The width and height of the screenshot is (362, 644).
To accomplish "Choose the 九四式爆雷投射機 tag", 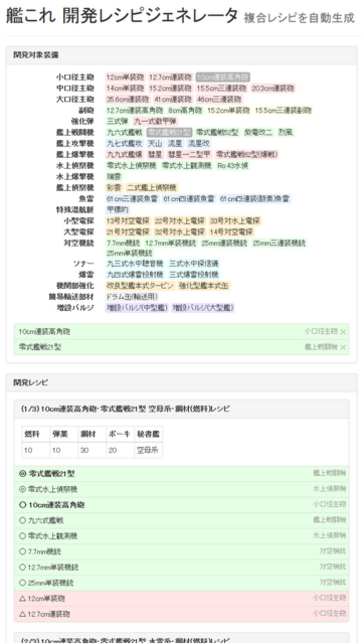I will [x=135, y=275].
